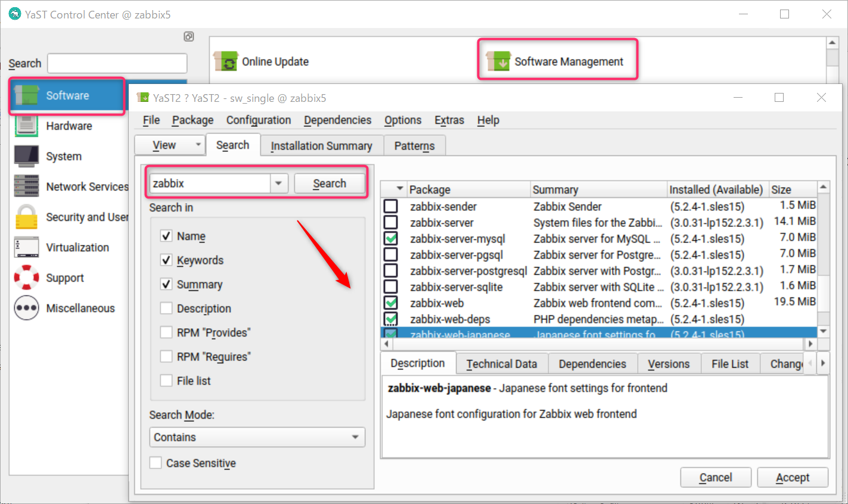848x504 pixels.
Task: Open the Virtualization terminal icon
Action: tap(27, 247)
